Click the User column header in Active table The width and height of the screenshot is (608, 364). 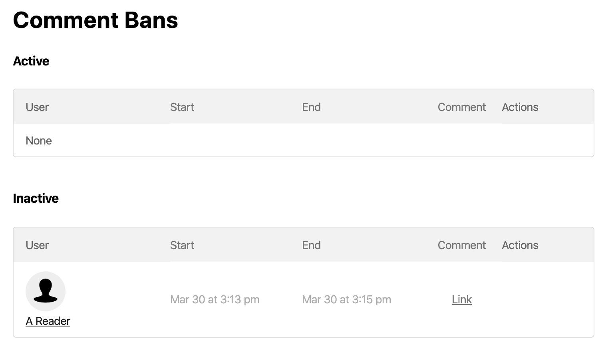(37, 107)
